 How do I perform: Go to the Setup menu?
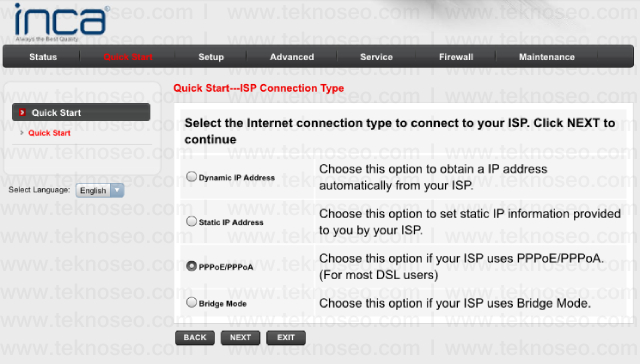[211, 57]
